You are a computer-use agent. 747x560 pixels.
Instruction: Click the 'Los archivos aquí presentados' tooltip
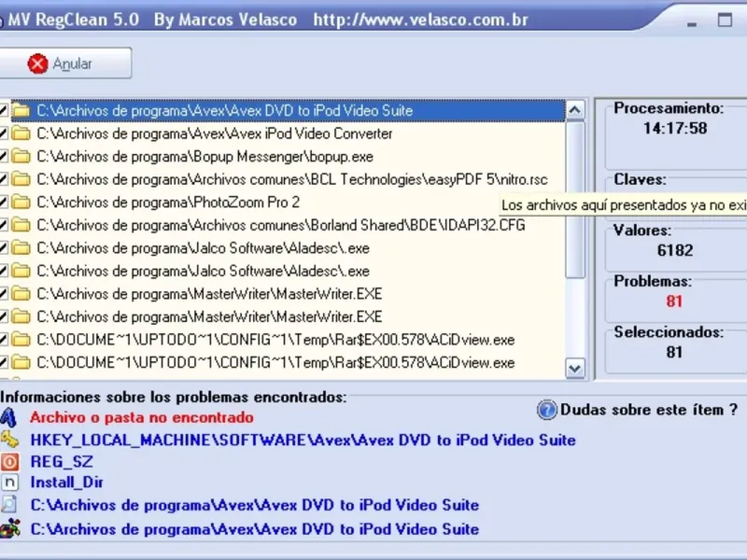click(623, 205)
